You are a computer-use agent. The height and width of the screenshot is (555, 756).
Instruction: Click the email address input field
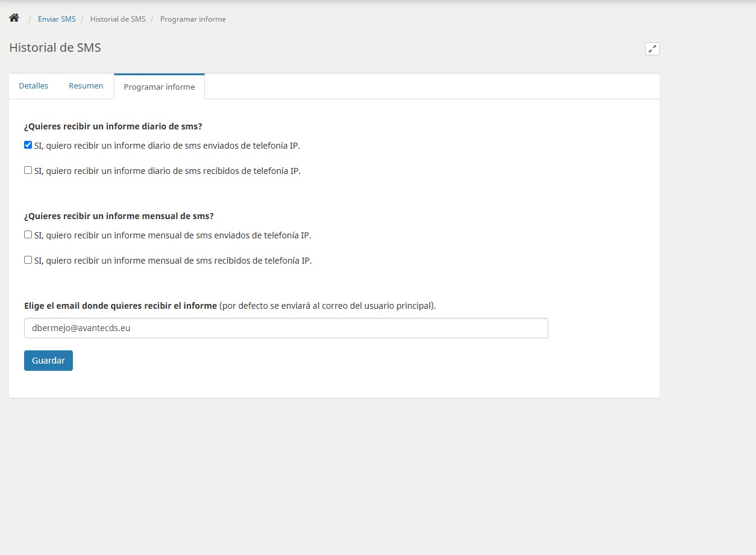[x=286, y=328]
